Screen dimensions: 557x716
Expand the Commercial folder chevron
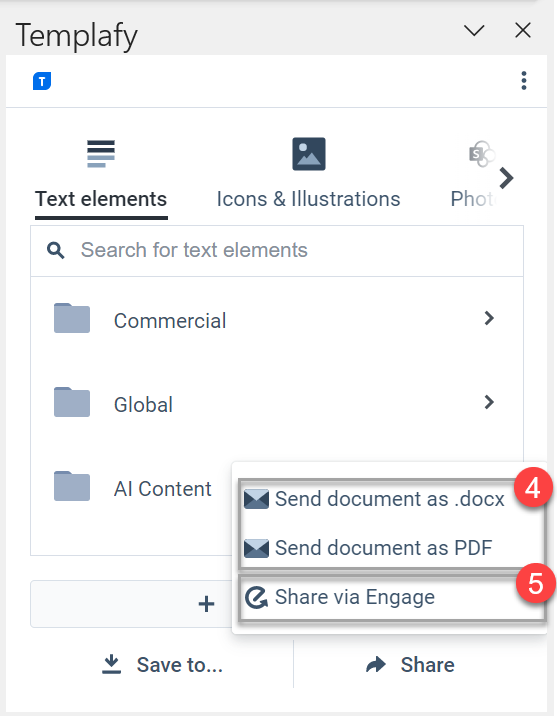tap(489, 318)
